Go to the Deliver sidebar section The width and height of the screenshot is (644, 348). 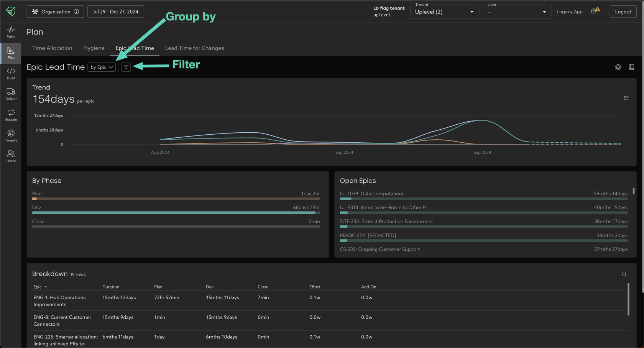11,94
